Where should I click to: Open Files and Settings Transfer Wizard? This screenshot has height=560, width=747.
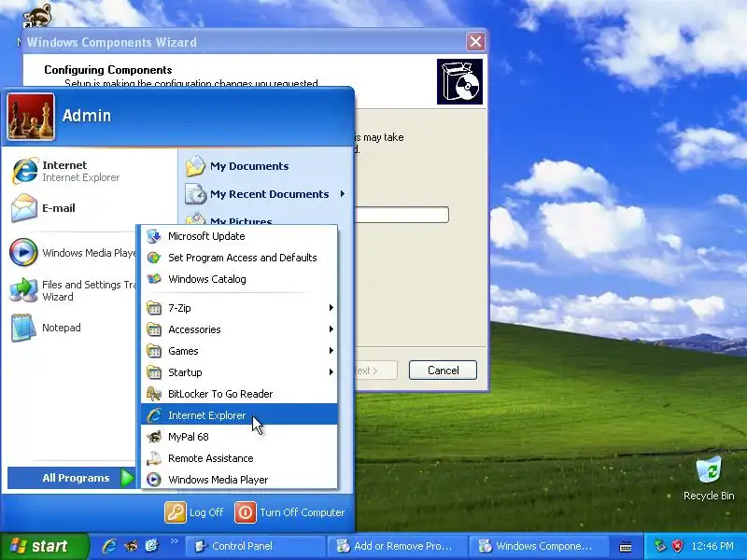[x=72, y=290]
